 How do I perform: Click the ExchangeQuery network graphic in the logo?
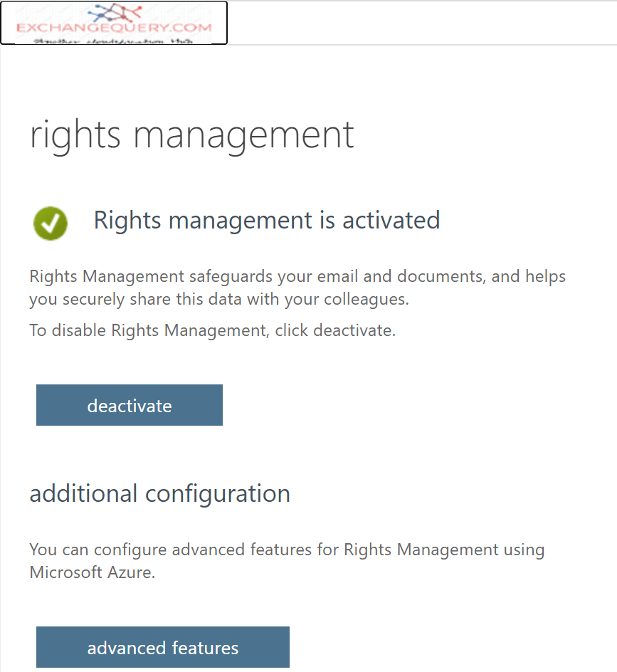(115, 12)
